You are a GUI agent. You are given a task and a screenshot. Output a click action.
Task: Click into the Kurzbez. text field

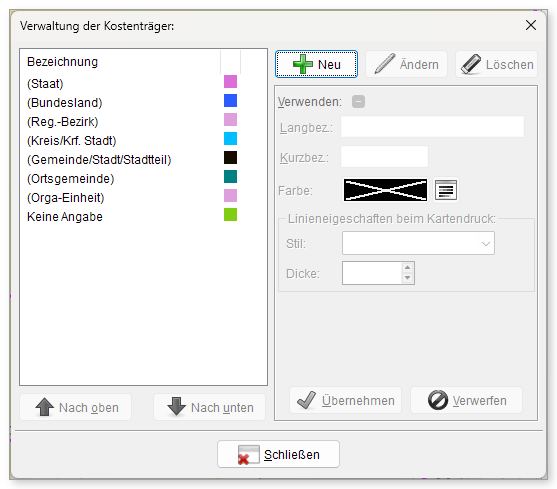[x=384, y=157]
